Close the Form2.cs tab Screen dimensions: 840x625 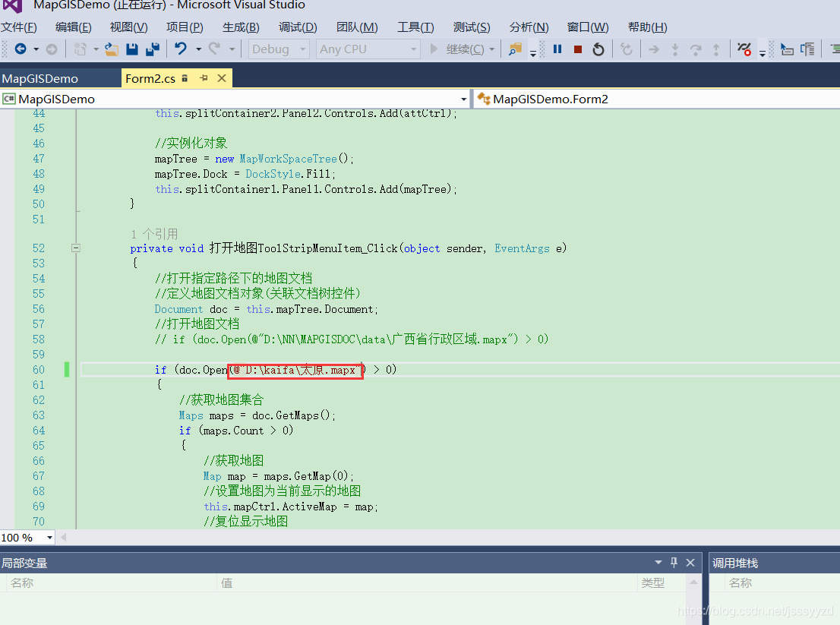tap(221, 78)
